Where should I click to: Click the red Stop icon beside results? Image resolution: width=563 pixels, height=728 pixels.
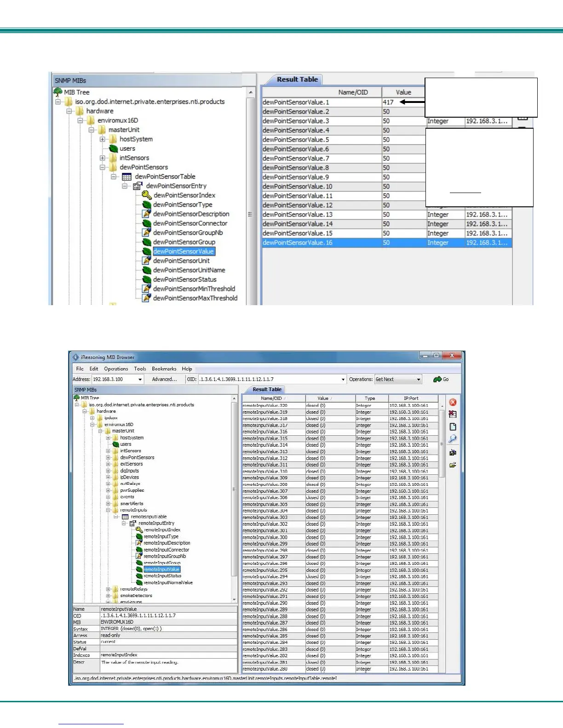453,402
